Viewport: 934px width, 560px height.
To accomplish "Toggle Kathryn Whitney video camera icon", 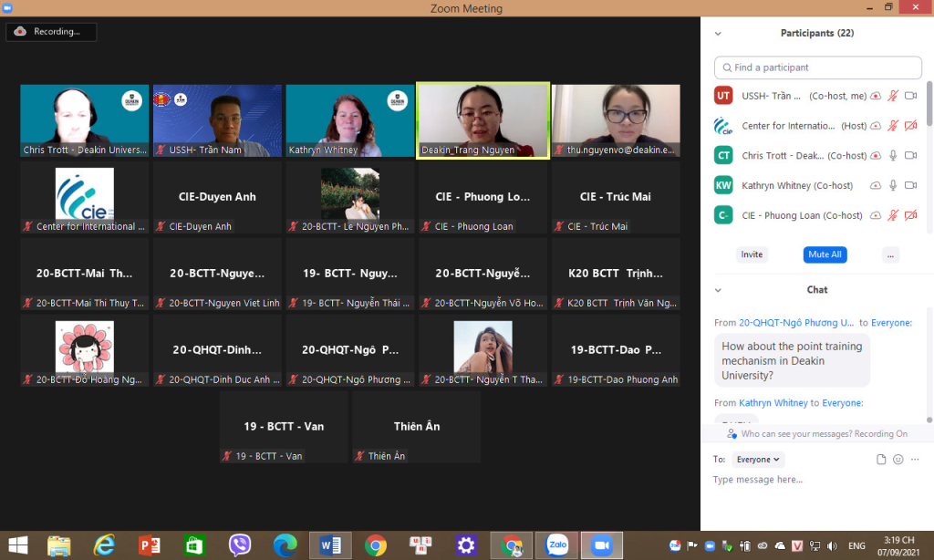I will coord(910,185).
